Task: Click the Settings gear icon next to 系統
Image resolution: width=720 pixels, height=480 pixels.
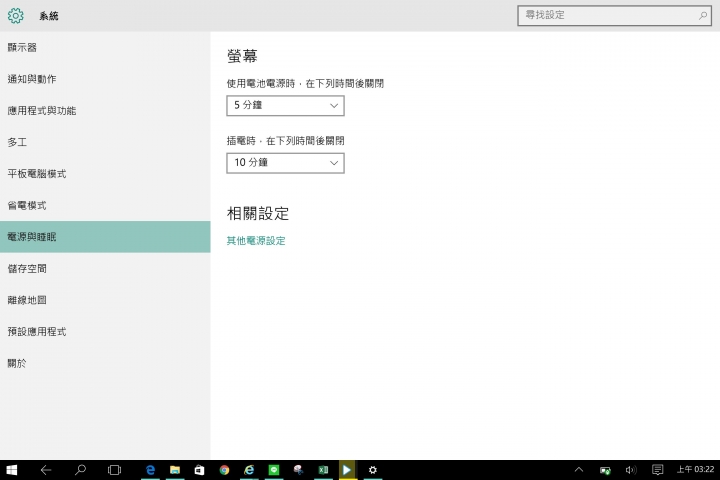Action: pyautogui.click(x=16, y=16)
